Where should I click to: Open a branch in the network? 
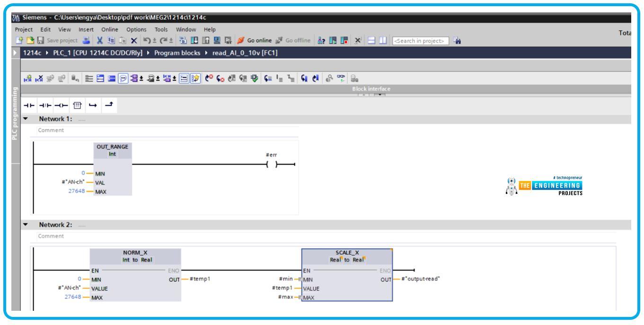tap(93, 106)
